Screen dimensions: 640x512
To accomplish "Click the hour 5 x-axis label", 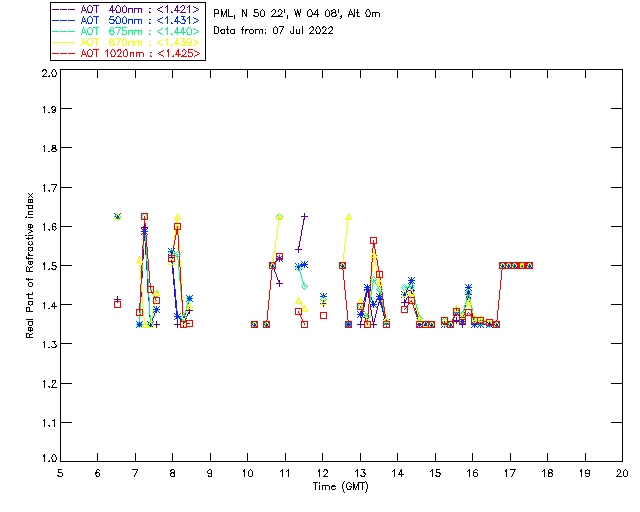I will point(60,473).
